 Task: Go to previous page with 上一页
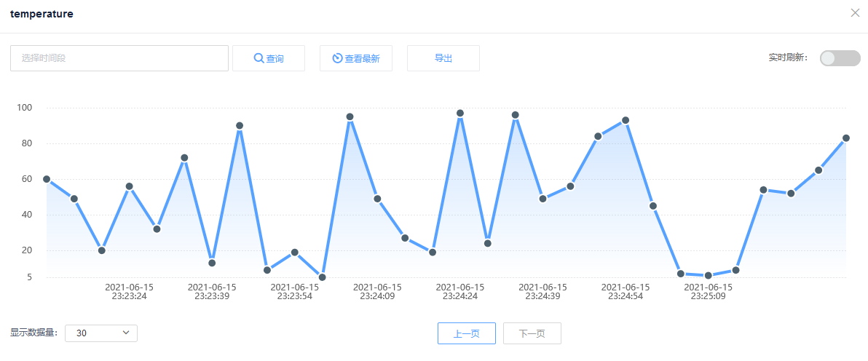(467, 333)
